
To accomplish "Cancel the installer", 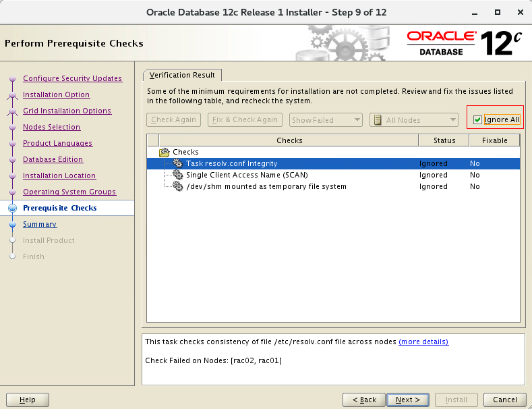I will point(505,400).
